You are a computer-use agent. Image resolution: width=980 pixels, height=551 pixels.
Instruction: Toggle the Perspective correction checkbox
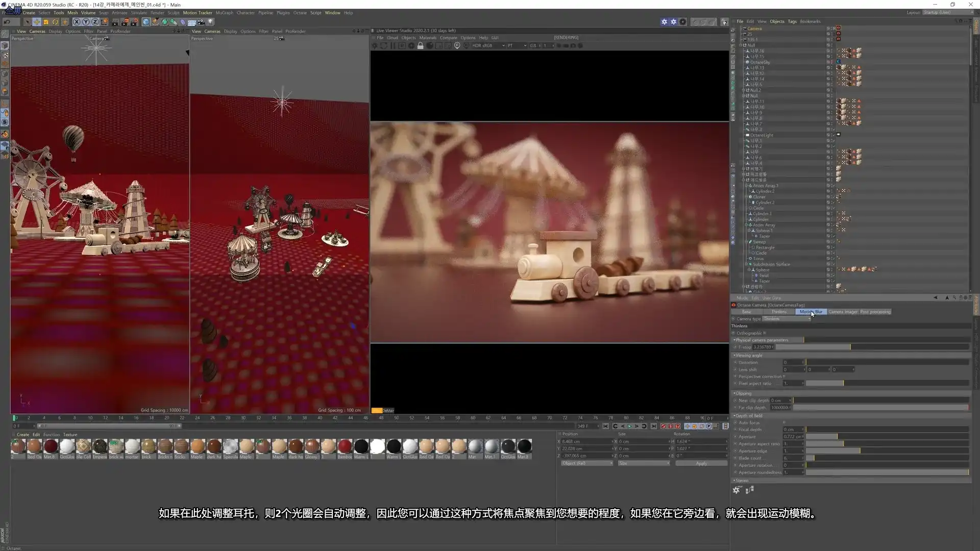pyautogui.click(x=785, y=377)
